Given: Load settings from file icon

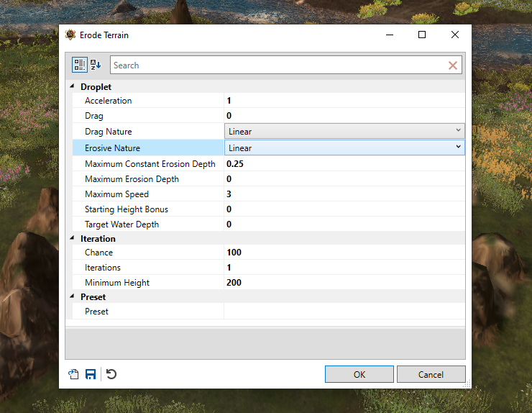Looking at the screenshot, I should (73, 374).
